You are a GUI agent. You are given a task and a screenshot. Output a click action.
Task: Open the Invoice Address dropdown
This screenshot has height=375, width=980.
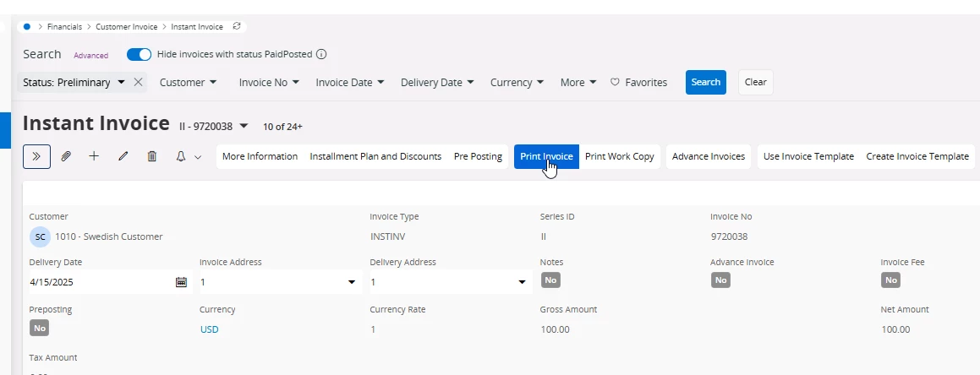click(352, 282)
